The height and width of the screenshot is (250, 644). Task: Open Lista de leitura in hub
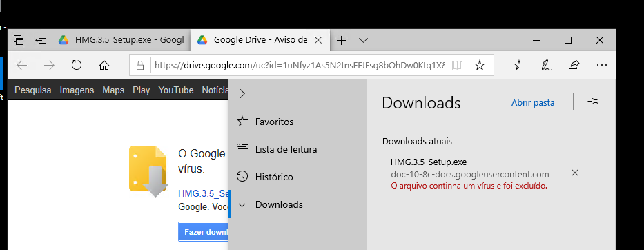coord(297,149)
